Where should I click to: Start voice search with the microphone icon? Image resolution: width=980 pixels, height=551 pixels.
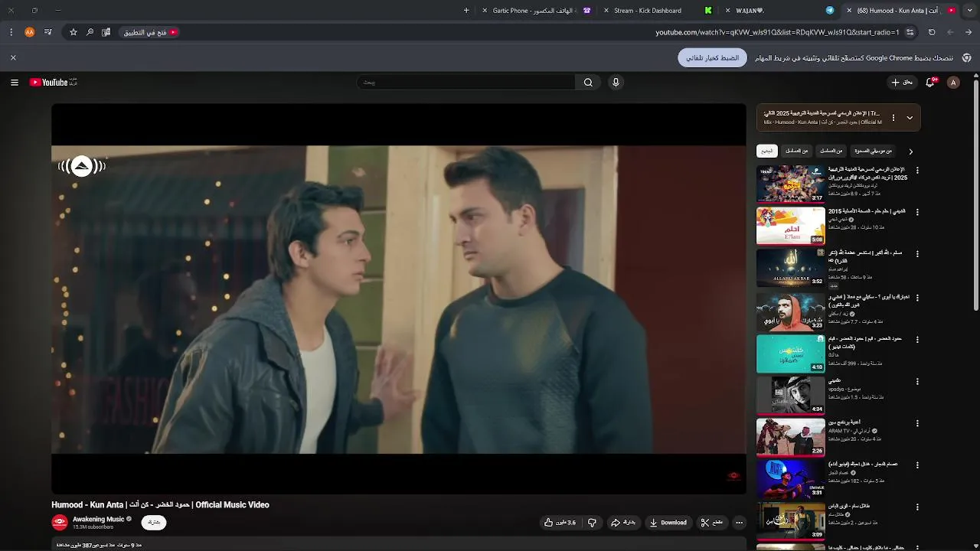(616, 83)
